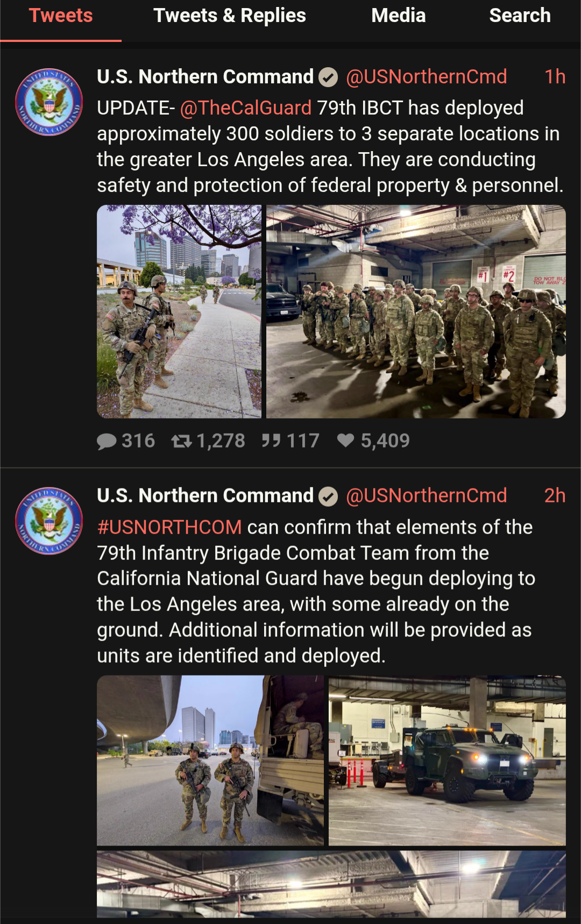Open the photo of two soldiers by the truck
The height and width of the screenshot is (924, 581).
tap(210, 760)
